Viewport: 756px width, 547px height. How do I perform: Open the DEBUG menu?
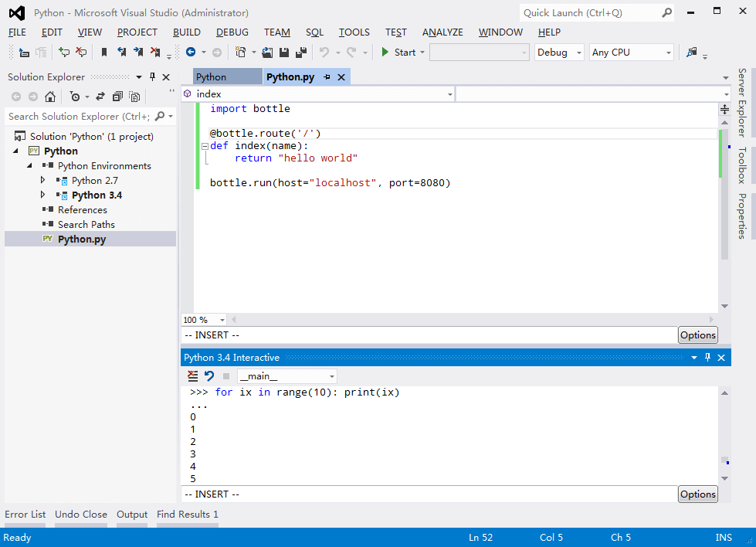coord(232,32)
